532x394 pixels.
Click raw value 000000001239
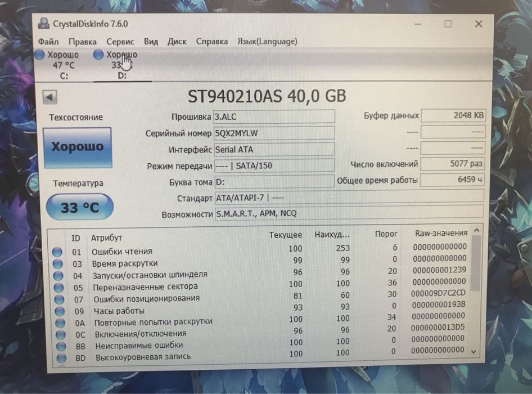[439, 270]
